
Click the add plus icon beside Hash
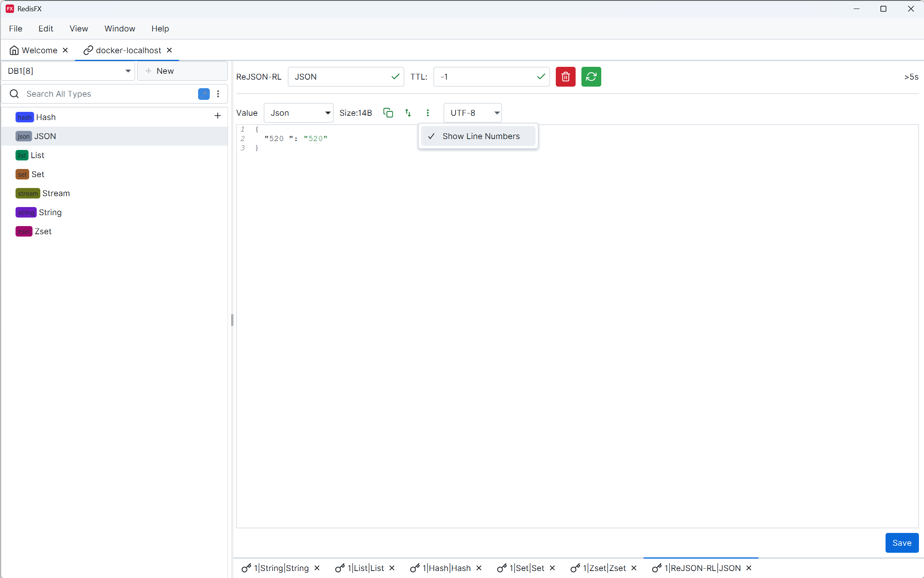click(218, 116)
